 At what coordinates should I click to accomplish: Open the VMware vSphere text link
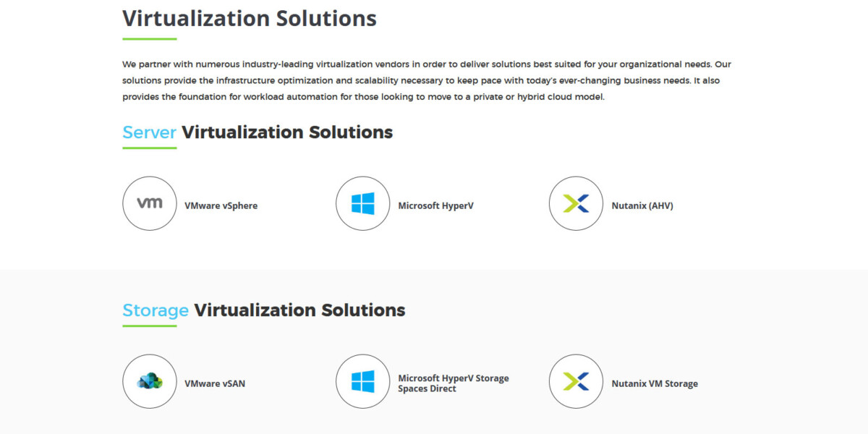tap(221, 205)
